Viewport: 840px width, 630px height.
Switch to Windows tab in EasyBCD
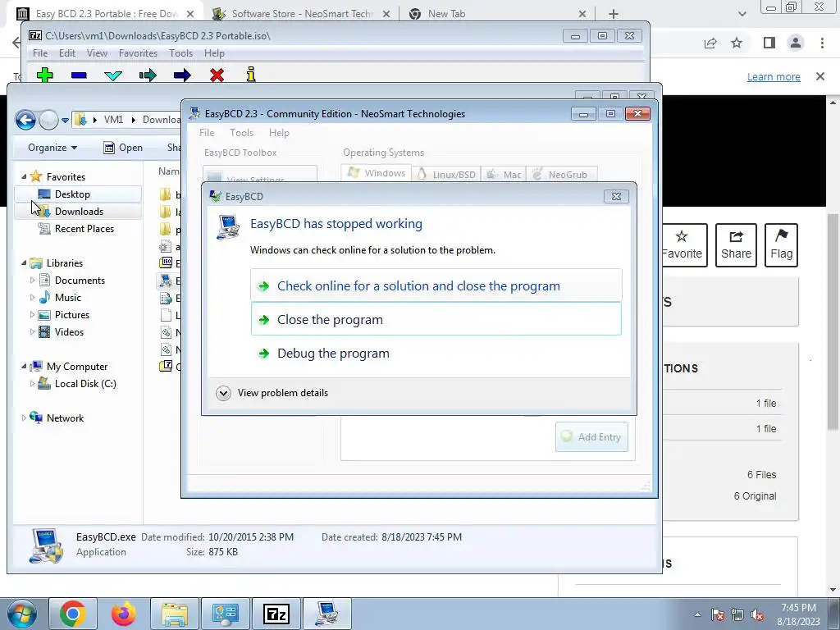tap(376, 173)
